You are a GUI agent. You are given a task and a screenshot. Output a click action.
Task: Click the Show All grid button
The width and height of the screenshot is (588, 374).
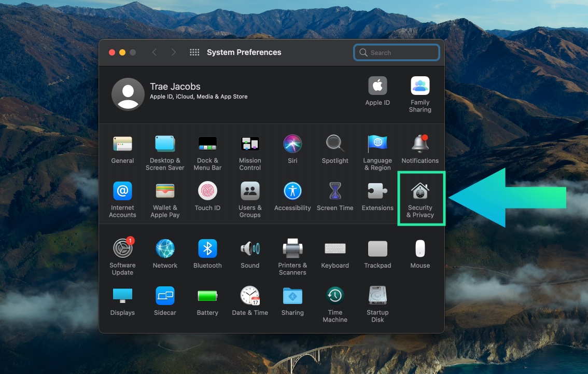(194, 52)
